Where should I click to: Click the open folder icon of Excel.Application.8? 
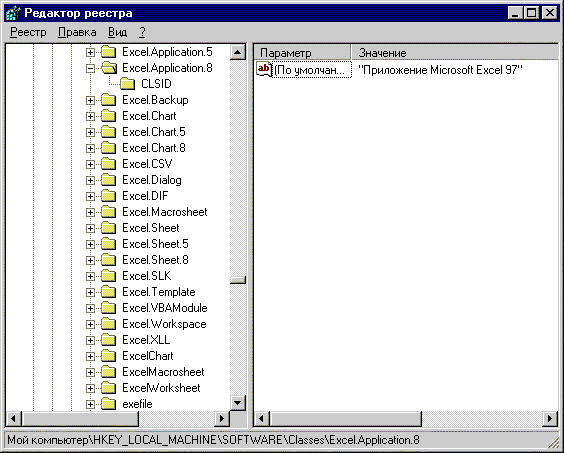109,68
